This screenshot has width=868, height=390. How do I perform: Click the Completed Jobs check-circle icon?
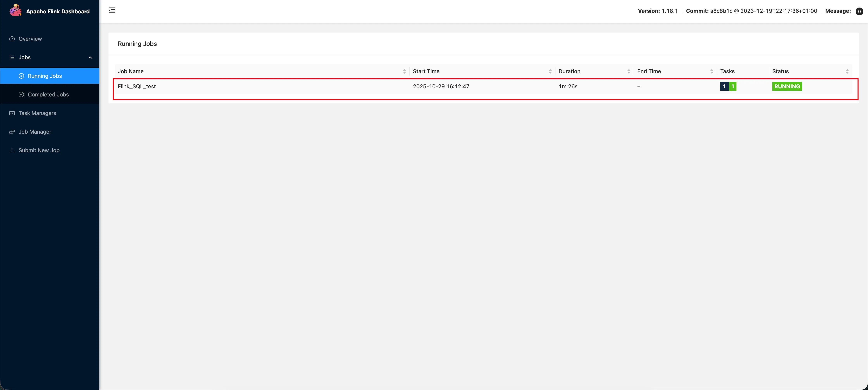coord(21,95)
